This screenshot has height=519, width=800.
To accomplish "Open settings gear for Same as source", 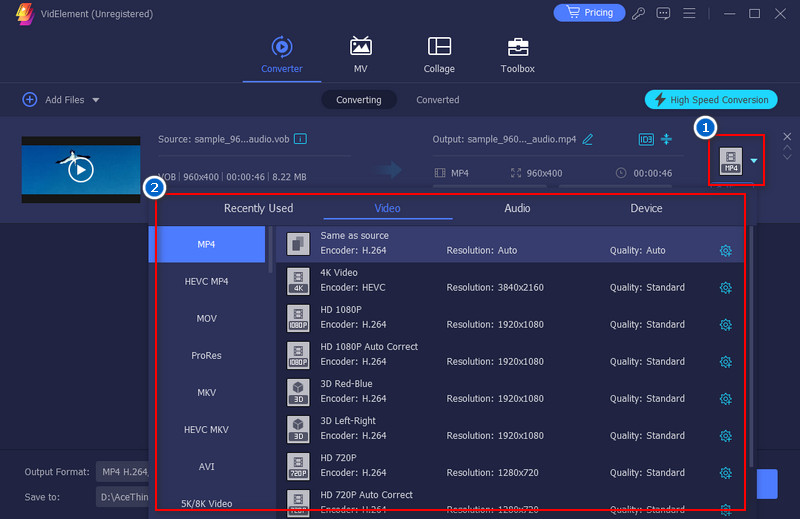I will 726,251.
